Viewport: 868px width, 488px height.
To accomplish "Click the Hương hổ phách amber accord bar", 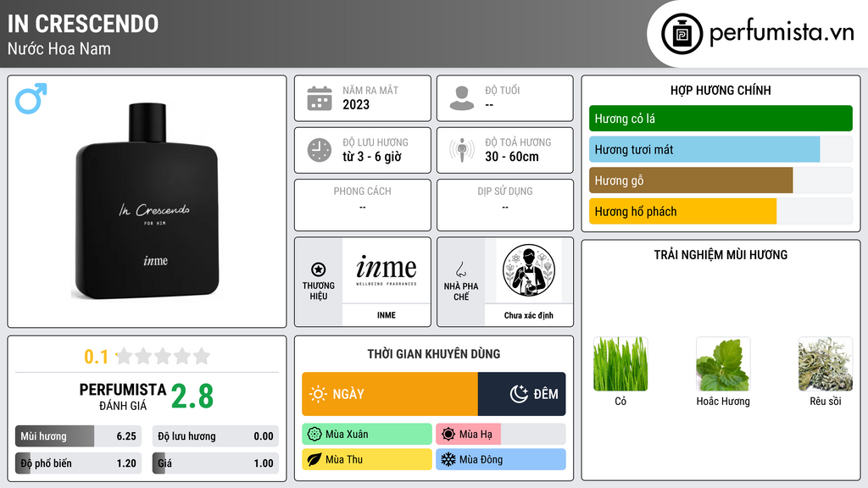I will (721, 211).
